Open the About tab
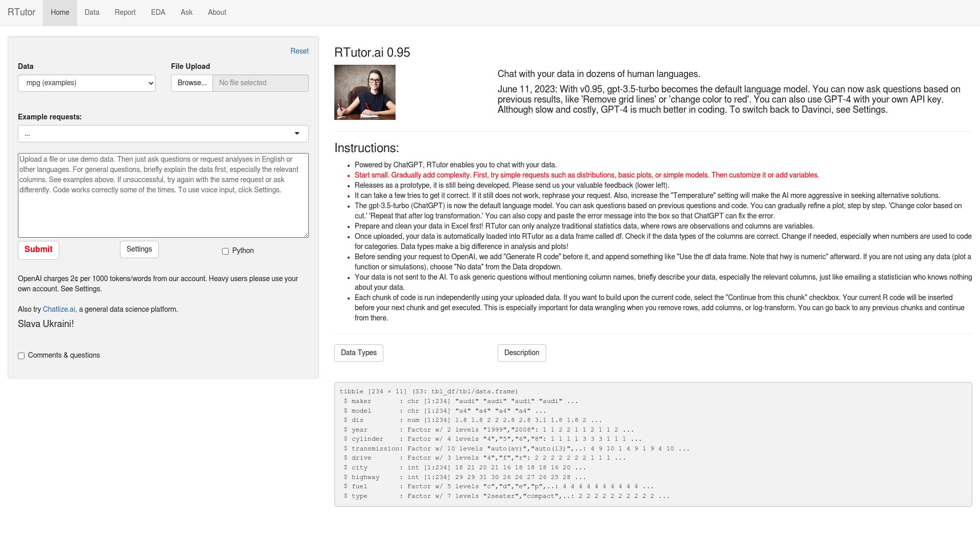This screenshot has height=551, width=980. click(217, 12)
